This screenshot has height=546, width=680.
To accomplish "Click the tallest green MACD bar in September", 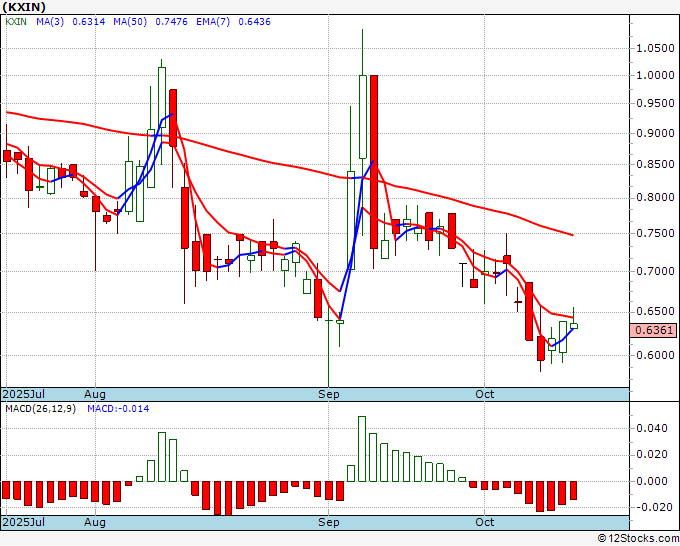I will click(x=362, y=449).
